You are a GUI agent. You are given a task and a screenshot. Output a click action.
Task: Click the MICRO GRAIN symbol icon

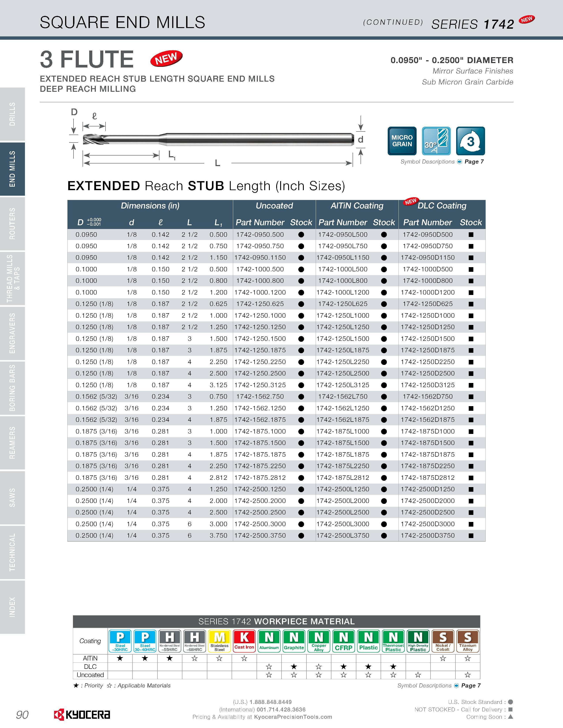click(x=402, y=141)
